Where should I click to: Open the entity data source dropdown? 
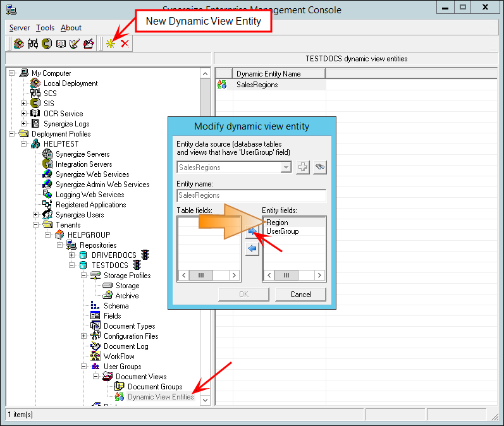point(286,167)
